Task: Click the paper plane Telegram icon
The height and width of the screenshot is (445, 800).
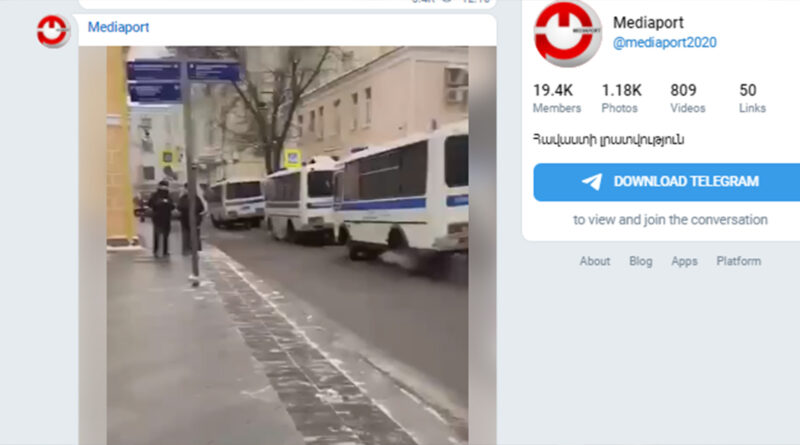Action: click(x=592, y=182)
